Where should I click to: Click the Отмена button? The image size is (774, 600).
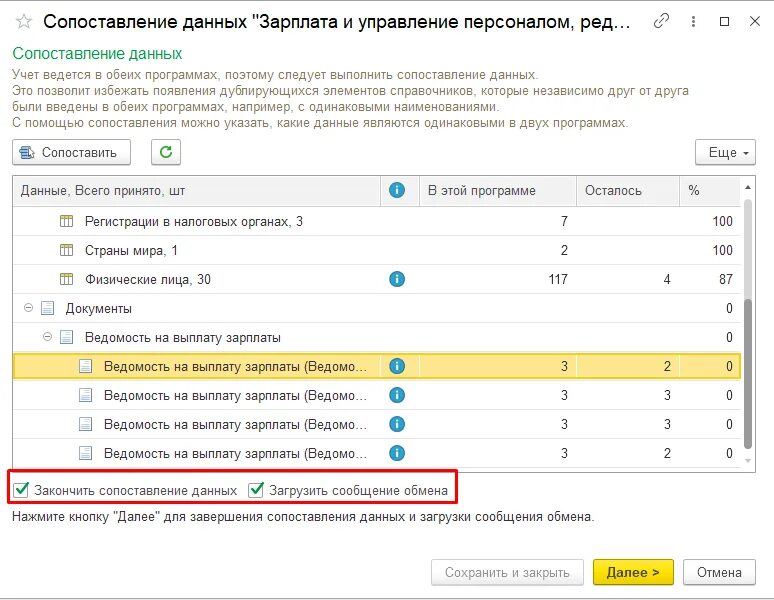coord(719,572)
